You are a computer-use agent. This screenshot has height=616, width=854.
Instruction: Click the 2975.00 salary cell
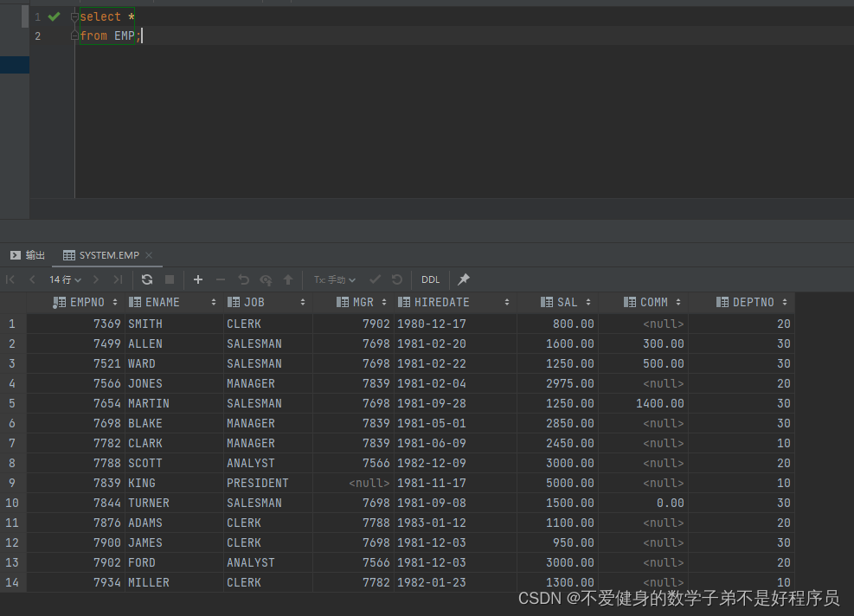(x=558, y=383)
